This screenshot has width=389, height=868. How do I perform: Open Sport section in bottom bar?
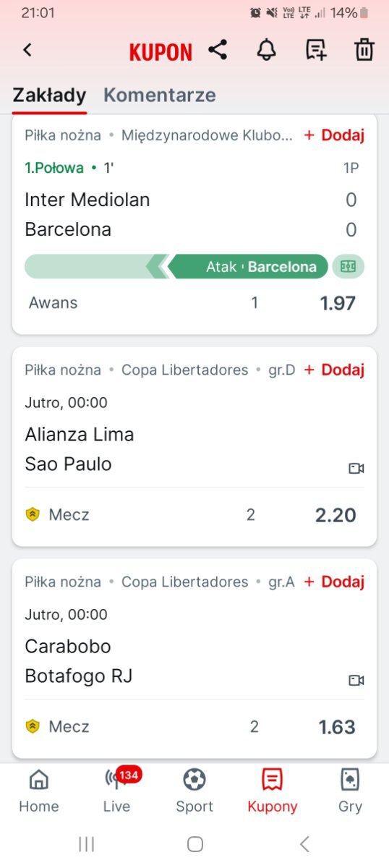pos(194,791)
